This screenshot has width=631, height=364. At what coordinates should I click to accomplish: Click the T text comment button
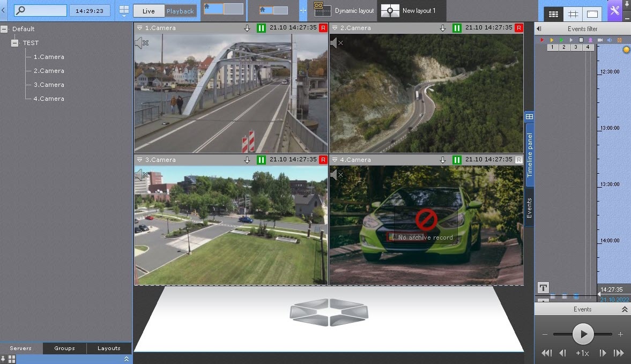tap(543, 287)
